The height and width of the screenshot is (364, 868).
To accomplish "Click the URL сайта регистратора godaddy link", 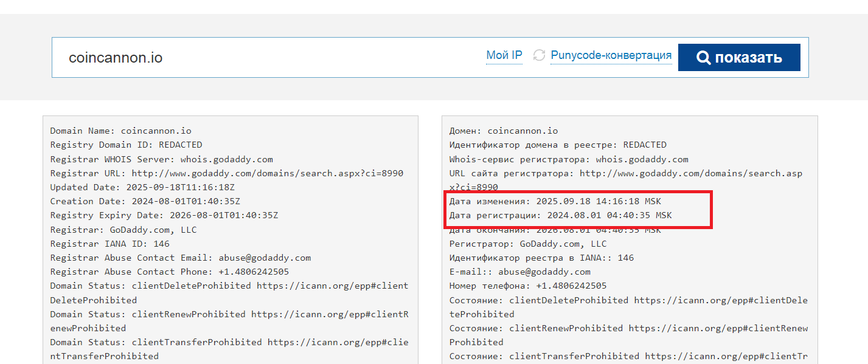I will 690,173.
